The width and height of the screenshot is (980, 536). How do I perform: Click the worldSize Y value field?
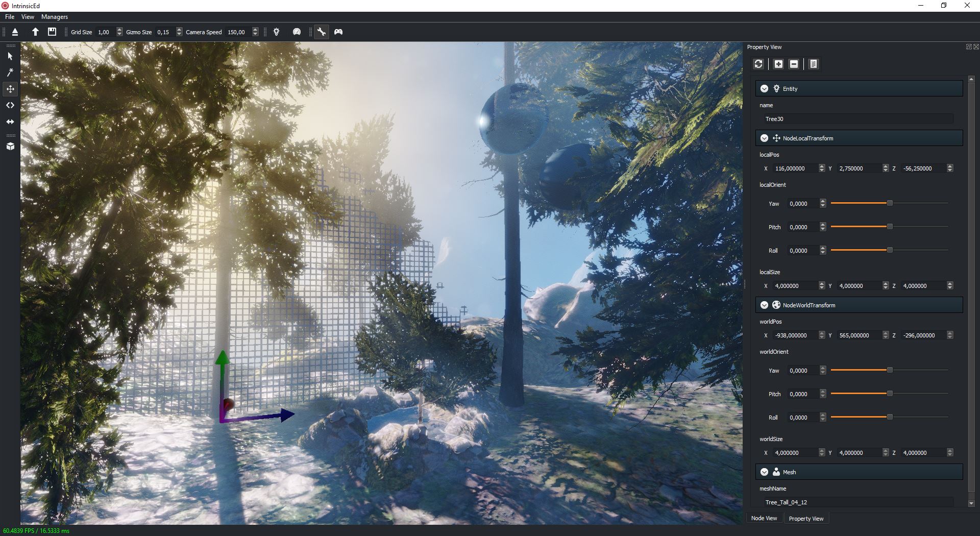859,452
